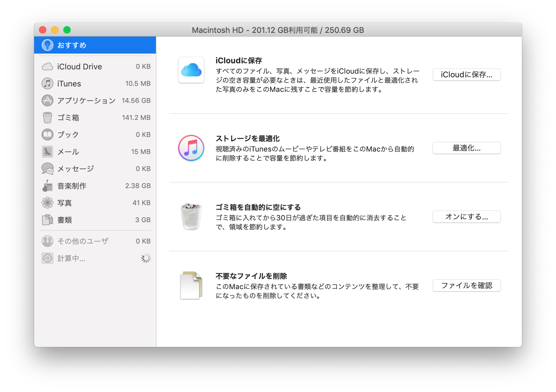Viewport: 556px width, 392px height.
Task: Click the メッセージ speech bubble icon
Action: pos(48,169)
